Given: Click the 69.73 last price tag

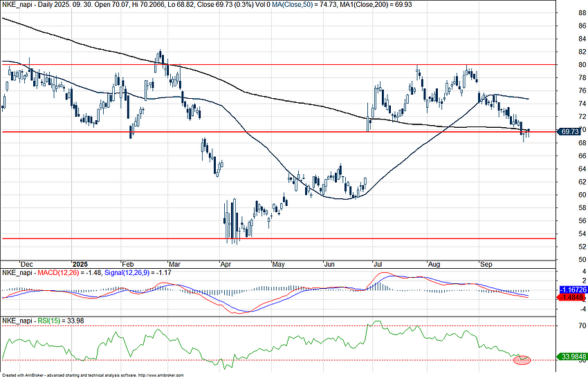Looking at the screenshot, I should (570, 131).
